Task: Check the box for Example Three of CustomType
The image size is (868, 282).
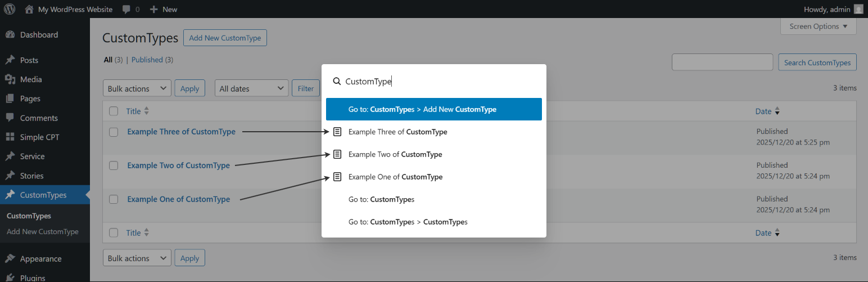Action: pos(114,132)
